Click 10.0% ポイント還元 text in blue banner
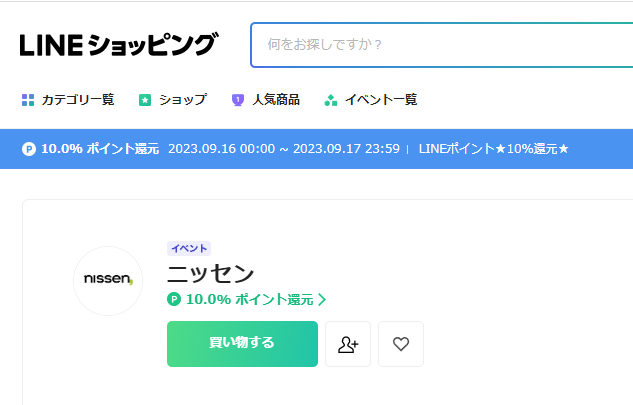The width and height of the screenshot is (633, 405). tap(100, 149)
